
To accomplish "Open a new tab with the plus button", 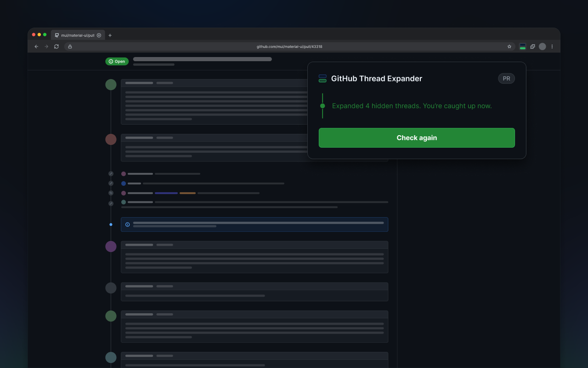I will 110,35.
